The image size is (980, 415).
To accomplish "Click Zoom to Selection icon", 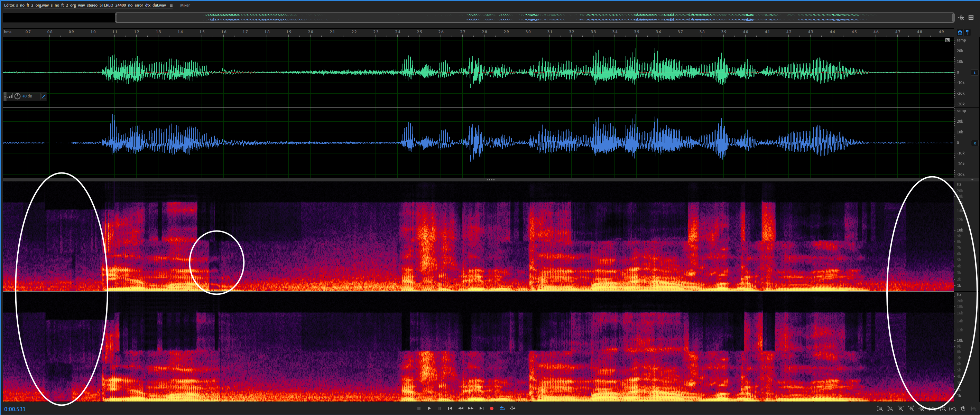I will tap(953, 409).
